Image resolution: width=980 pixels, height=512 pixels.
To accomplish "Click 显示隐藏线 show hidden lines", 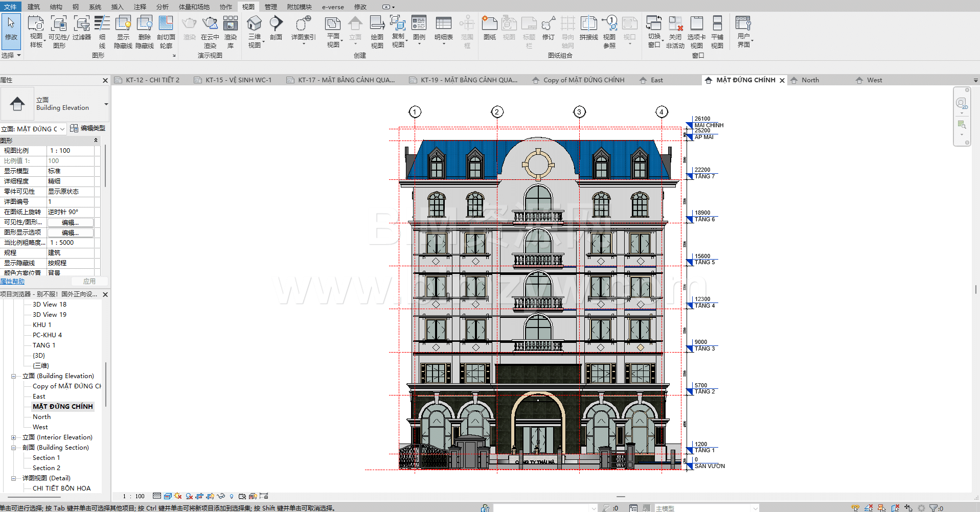I will click(x=123, y=32).
